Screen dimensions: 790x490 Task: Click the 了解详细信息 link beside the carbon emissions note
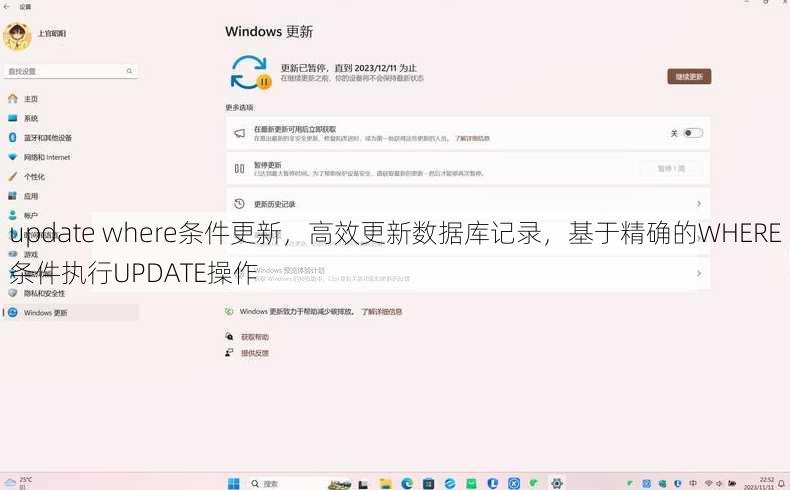coord(381,312)
